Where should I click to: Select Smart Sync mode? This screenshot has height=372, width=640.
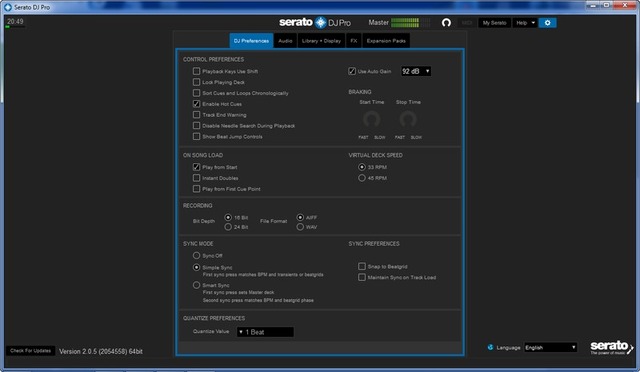196,285
